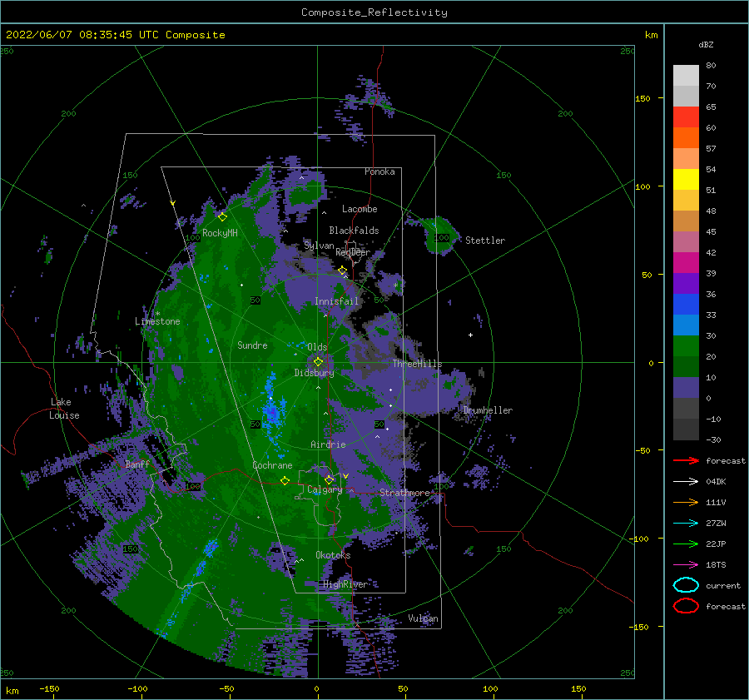Click the Strathmore town label

point(404,493)
